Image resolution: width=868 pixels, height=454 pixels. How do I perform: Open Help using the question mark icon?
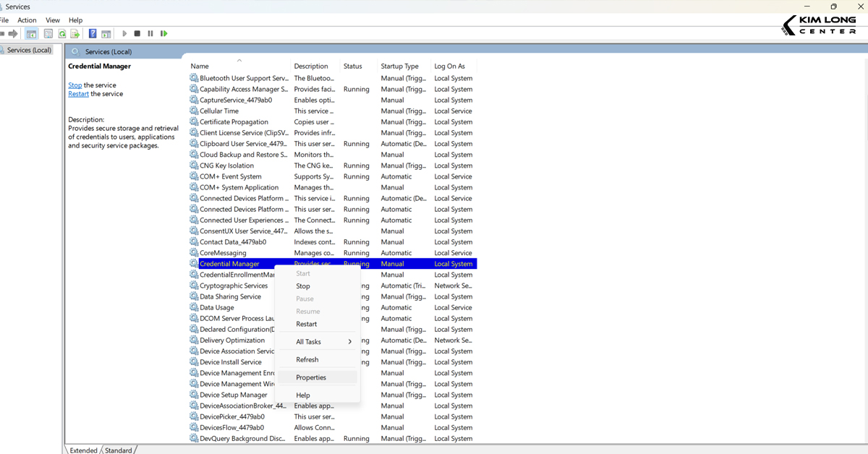93,33
